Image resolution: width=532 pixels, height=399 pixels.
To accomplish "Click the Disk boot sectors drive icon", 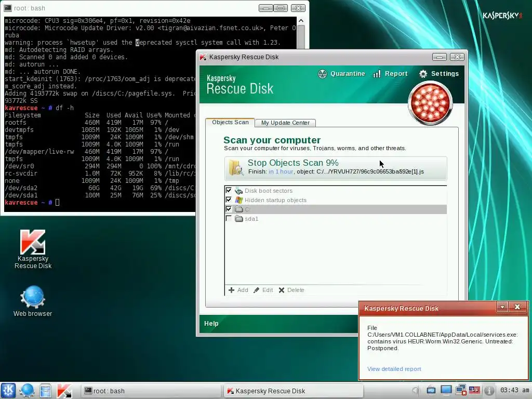I will tap(239, 191).
